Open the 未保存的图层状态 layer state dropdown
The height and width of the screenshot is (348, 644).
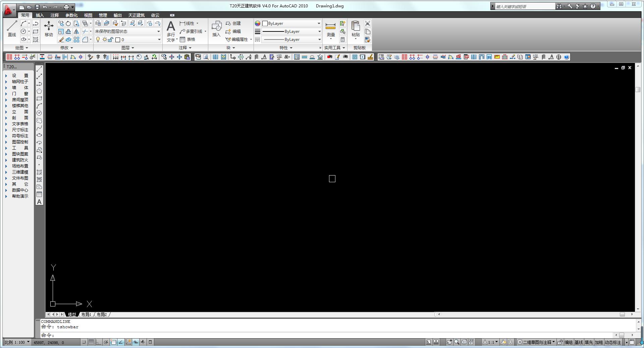click(127, 31)
